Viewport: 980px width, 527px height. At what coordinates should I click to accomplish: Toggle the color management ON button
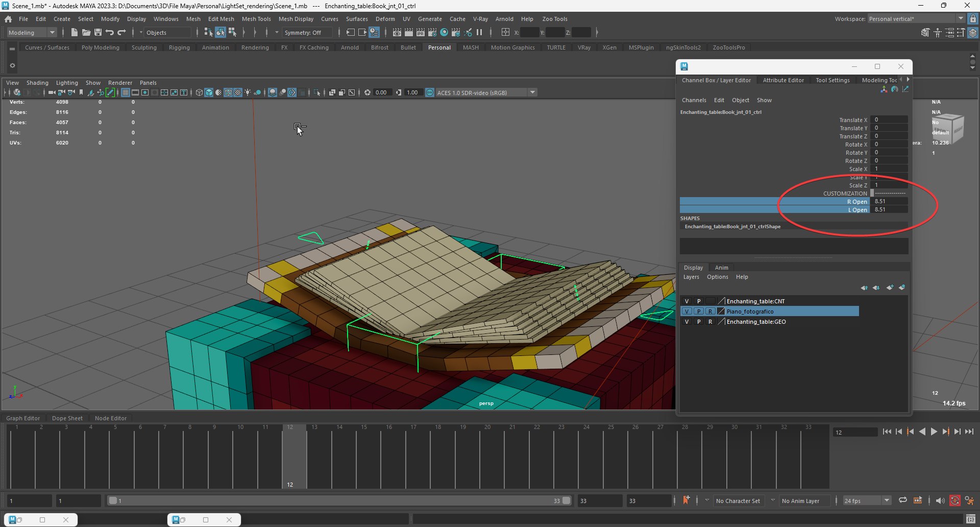coord(429,92)
